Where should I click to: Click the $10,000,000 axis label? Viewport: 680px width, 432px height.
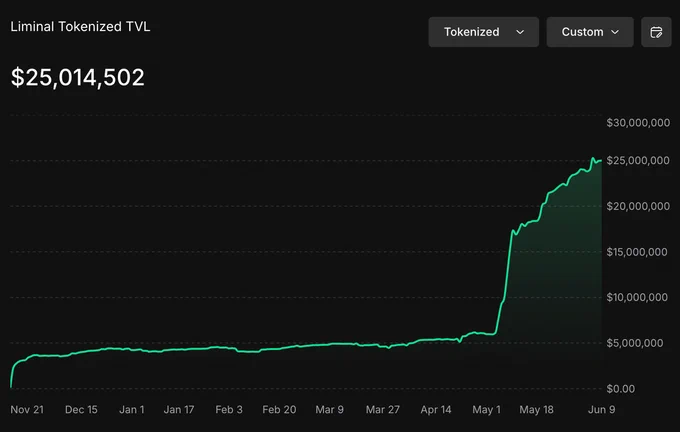click(637, 298)
